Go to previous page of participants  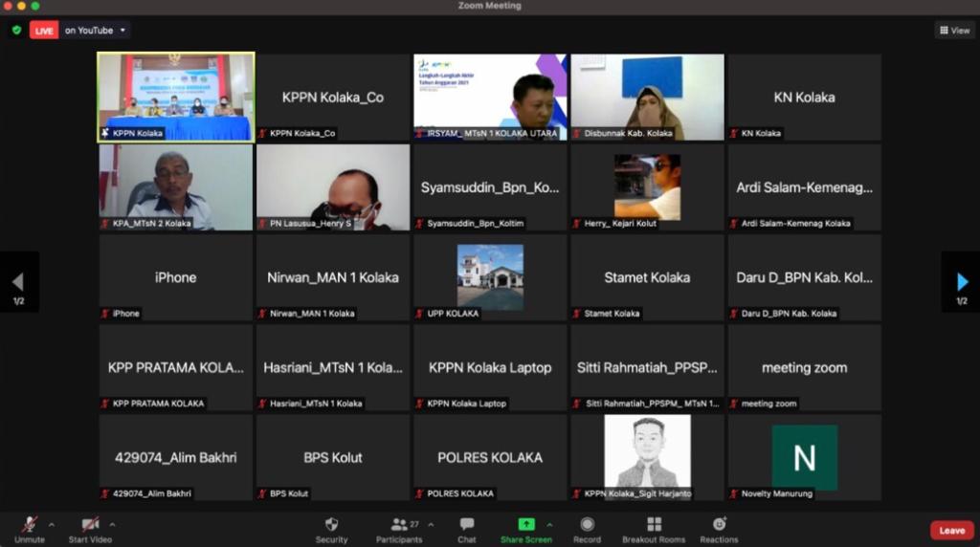pyautogui.click(x=18, y=282)
